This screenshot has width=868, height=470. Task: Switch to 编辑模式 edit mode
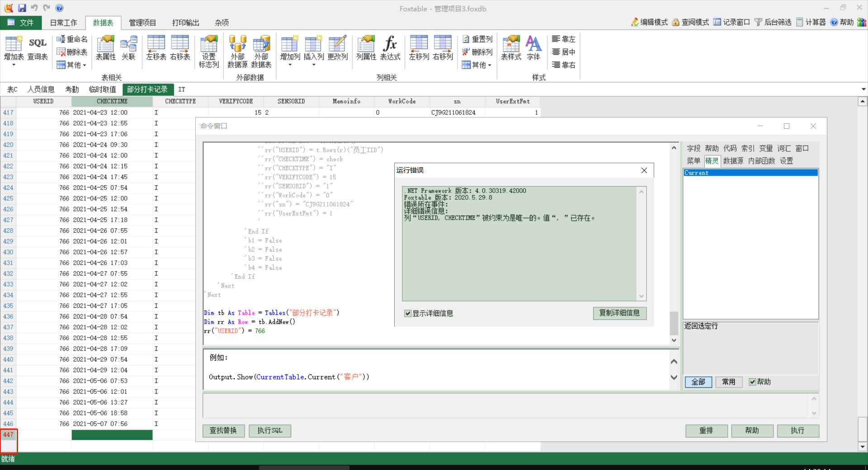649,22
